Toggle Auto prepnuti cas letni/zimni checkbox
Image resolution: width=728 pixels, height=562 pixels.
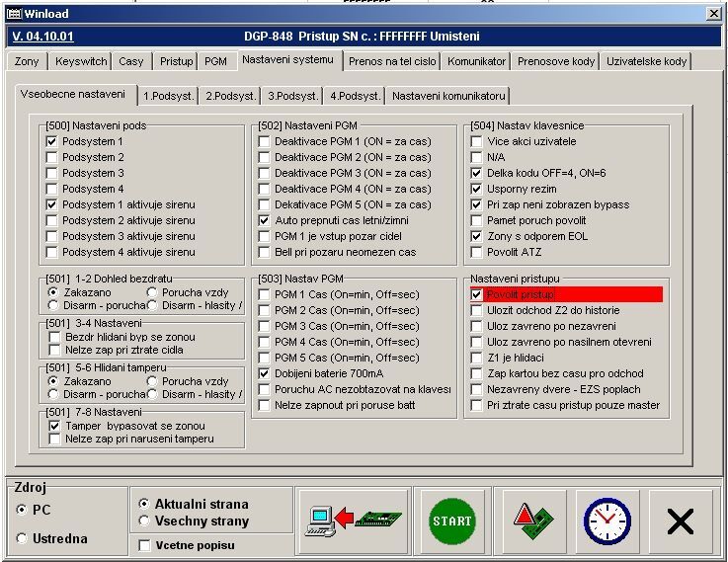tap(264, 221)
